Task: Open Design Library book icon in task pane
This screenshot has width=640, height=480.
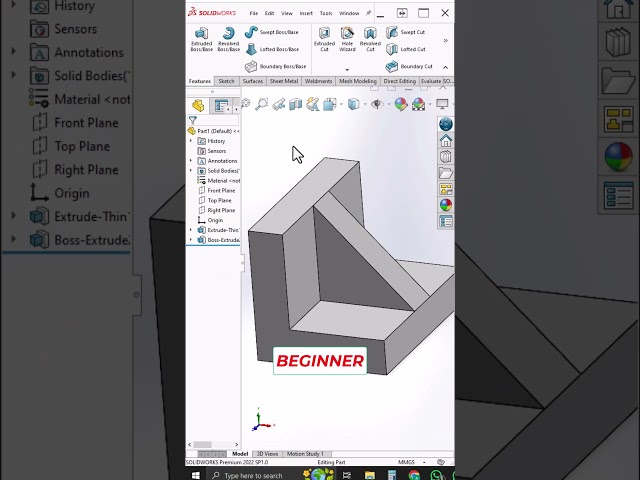Action: [446, 157]
